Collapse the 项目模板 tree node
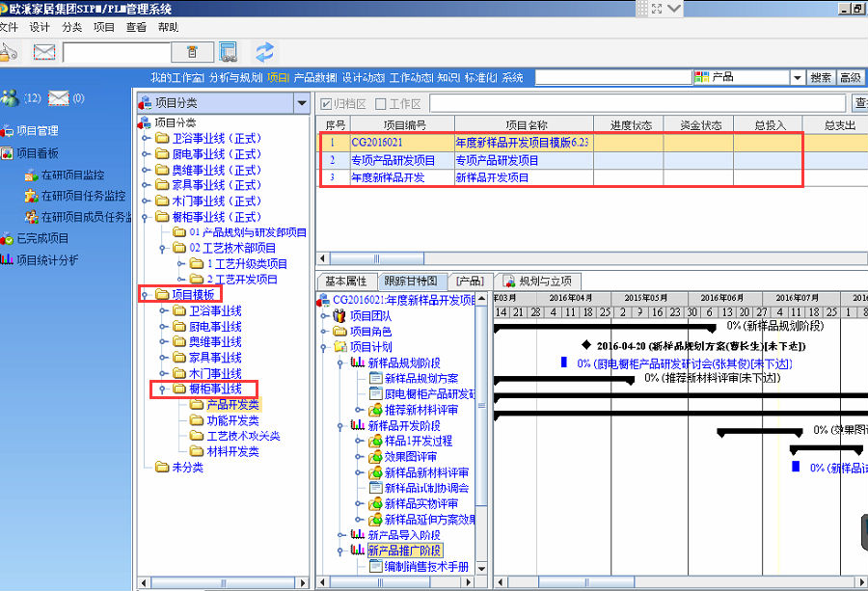 click(x=145, y=295)
